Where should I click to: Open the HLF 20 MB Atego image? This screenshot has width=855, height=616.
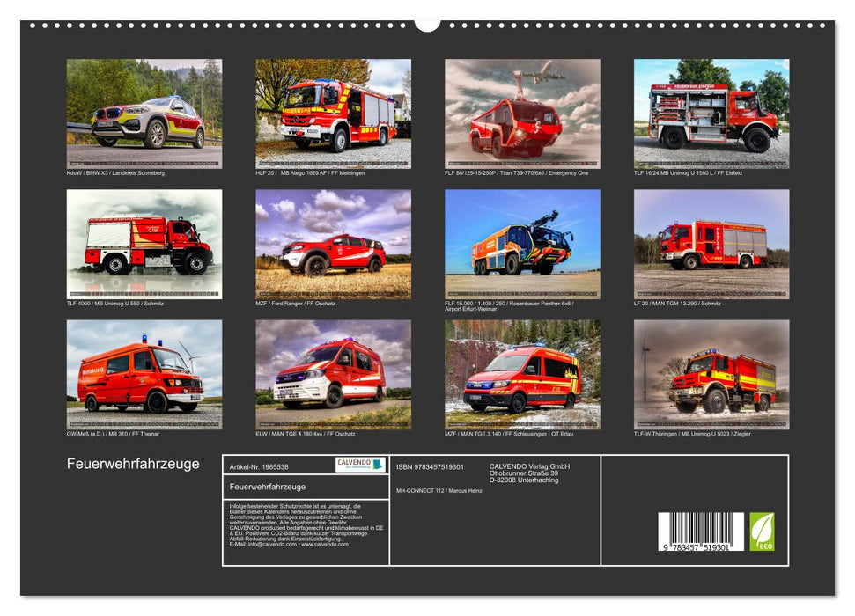click(x=333, y=113)
